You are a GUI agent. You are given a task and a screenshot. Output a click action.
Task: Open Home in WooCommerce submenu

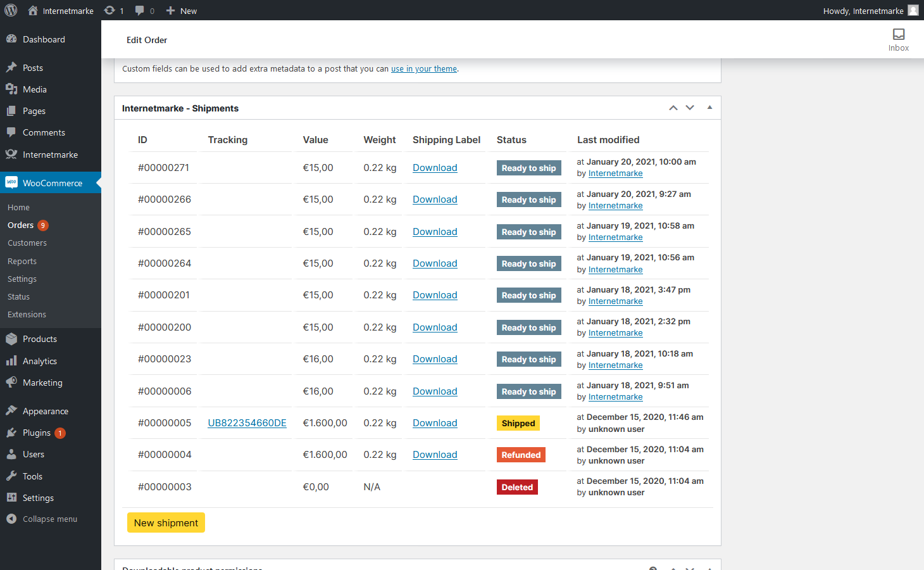18,208
